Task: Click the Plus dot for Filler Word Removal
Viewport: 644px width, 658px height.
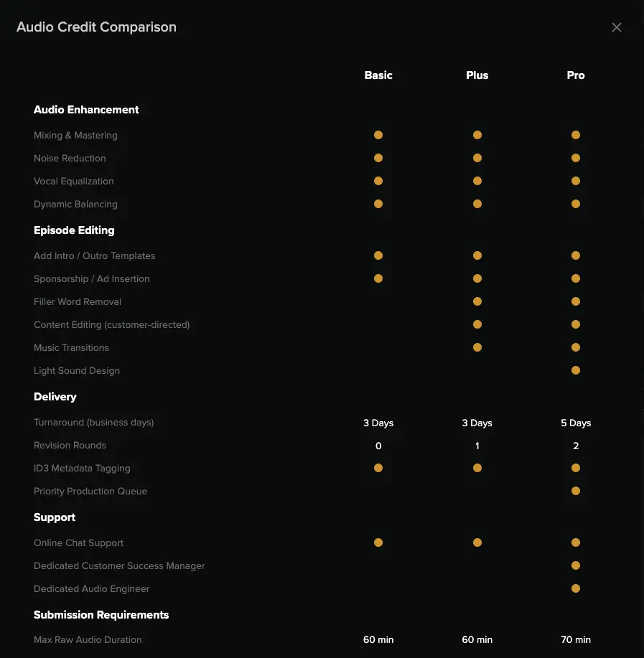Action: 477,301
